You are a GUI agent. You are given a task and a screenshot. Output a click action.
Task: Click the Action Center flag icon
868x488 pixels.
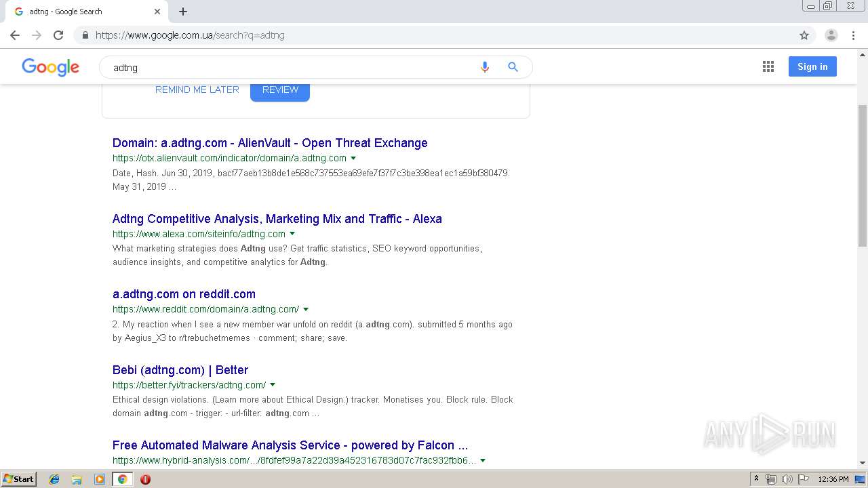[x=804, y=479]
